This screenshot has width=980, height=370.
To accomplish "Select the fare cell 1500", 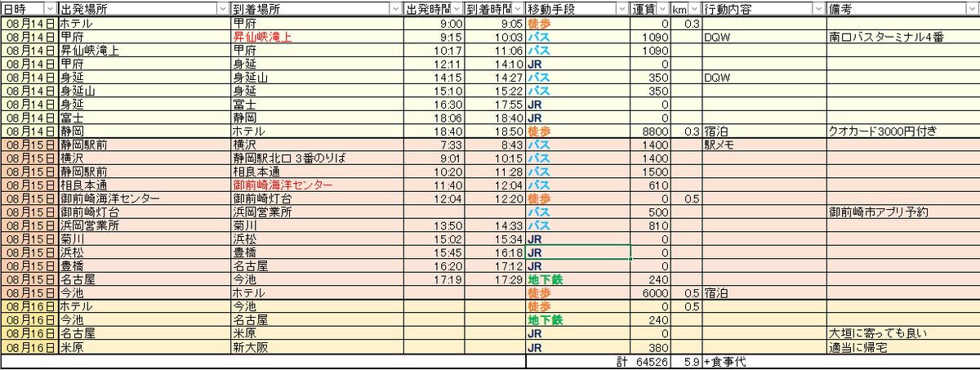I will [x=651, y=172].
